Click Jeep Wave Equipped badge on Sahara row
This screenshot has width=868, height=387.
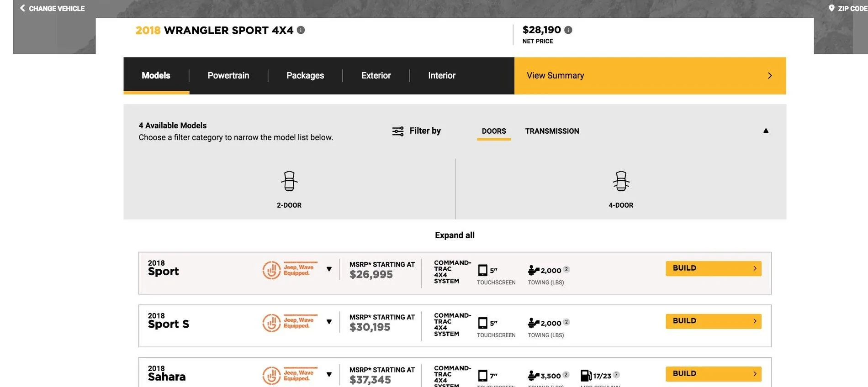tap(290, 376)
